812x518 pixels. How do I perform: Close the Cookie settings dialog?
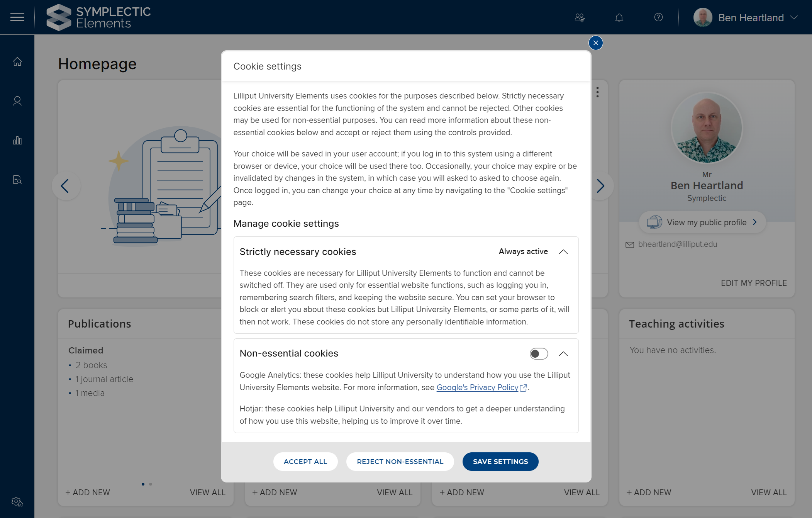[595, 43]
